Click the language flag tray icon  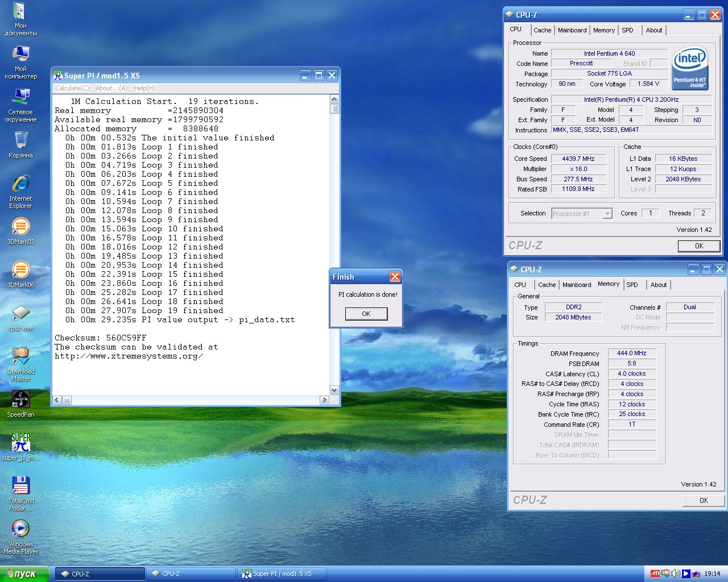tap(696, 573)
